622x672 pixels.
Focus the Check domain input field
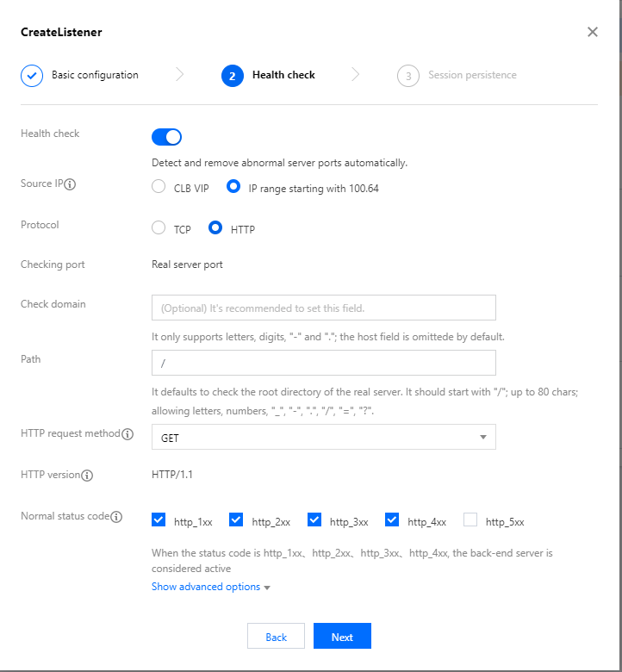(323, 308)
